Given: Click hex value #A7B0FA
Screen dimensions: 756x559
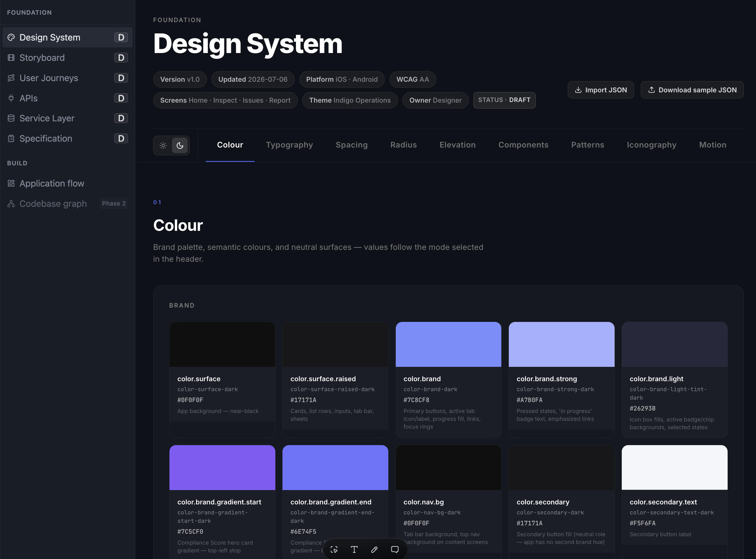Looking at the screenshot, I should pos(529,400).
